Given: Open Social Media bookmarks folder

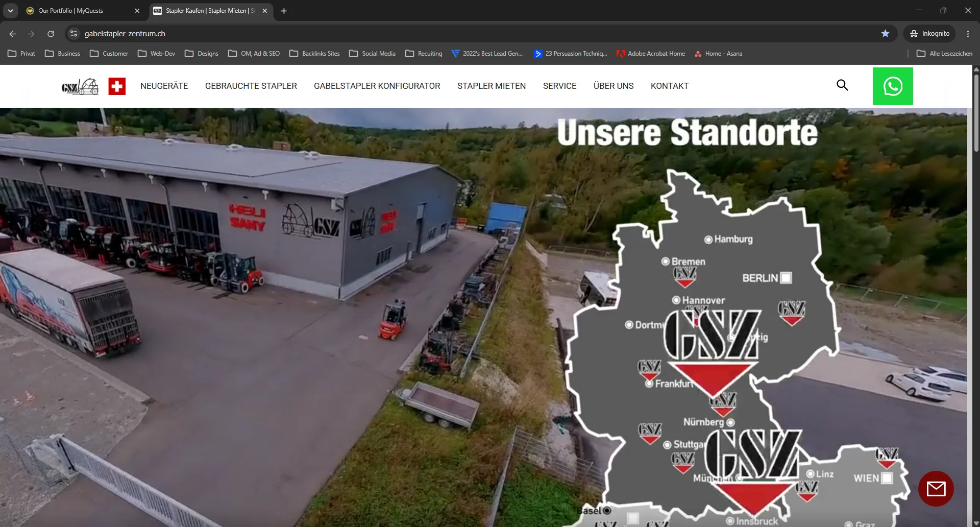Looking at the screenshot, I should point(373,54).
